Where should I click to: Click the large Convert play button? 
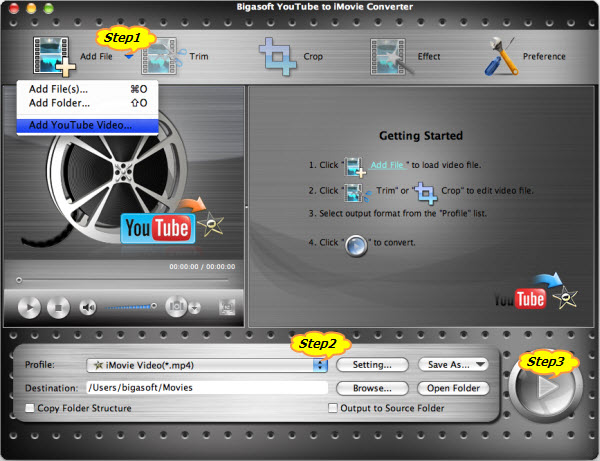tap(546, 387)
